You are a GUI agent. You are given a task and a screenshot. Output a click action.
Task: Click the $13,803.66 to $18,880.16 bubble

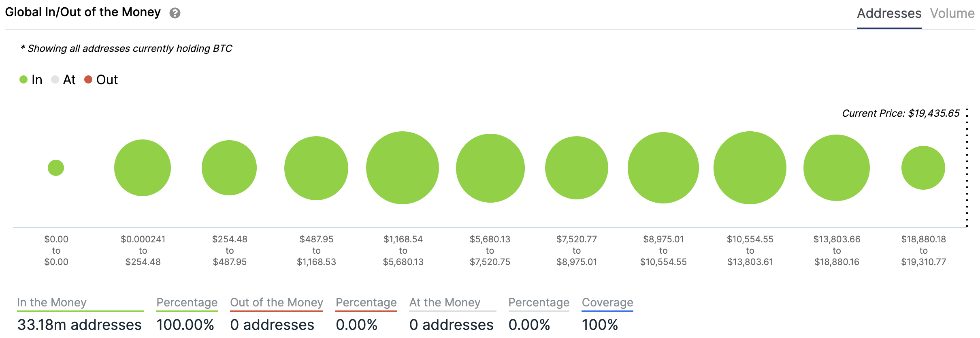(x=837, y=168)
